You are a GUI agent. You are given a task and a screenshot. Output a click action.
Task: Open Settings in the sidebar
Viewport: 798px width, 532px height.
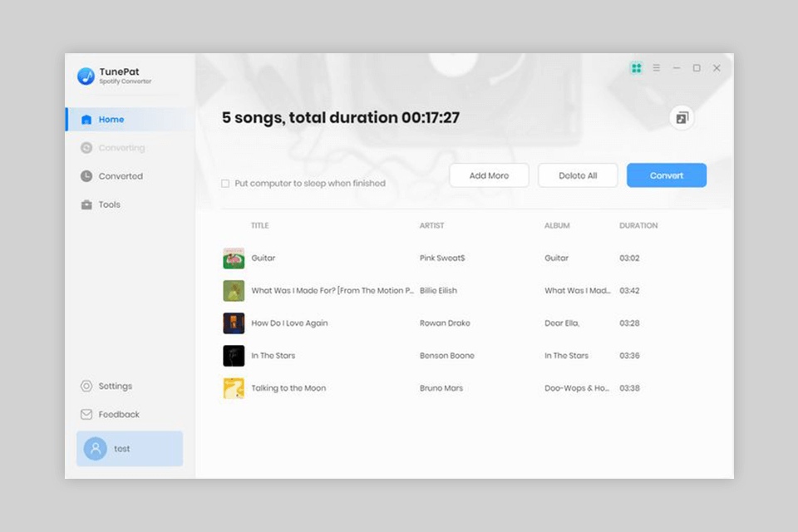tap(131, 386)
